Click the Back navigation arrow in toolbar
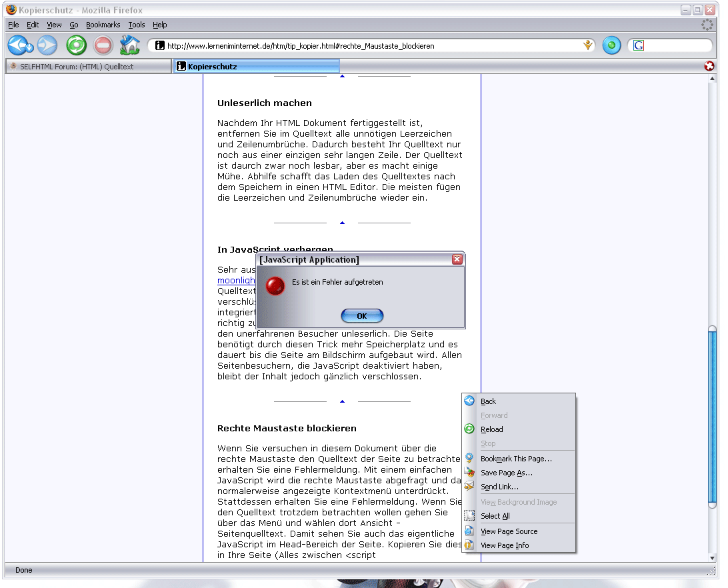The height and width of the screenshot is (588, 728). 20,45
